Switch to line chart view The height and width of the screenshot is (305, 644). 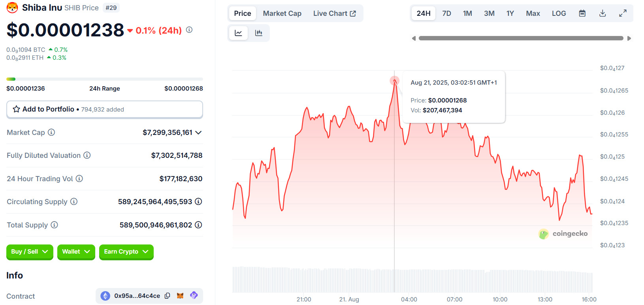(238, 33)
